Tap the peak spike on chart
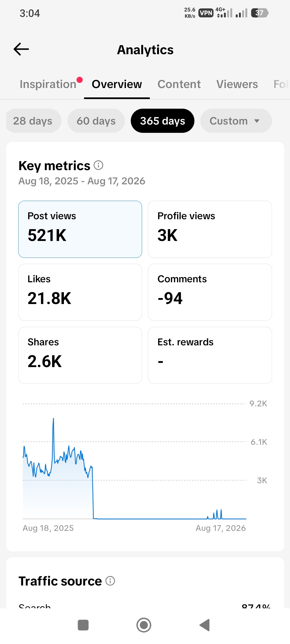 [x=53, y=419]
